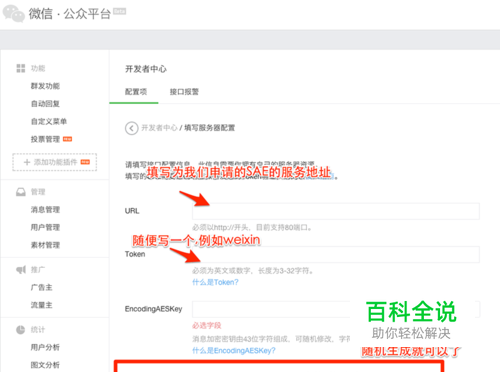Click the Token length hint 长度为3-32字符
This screenshot has width=500, height=372.
(286, 271)
